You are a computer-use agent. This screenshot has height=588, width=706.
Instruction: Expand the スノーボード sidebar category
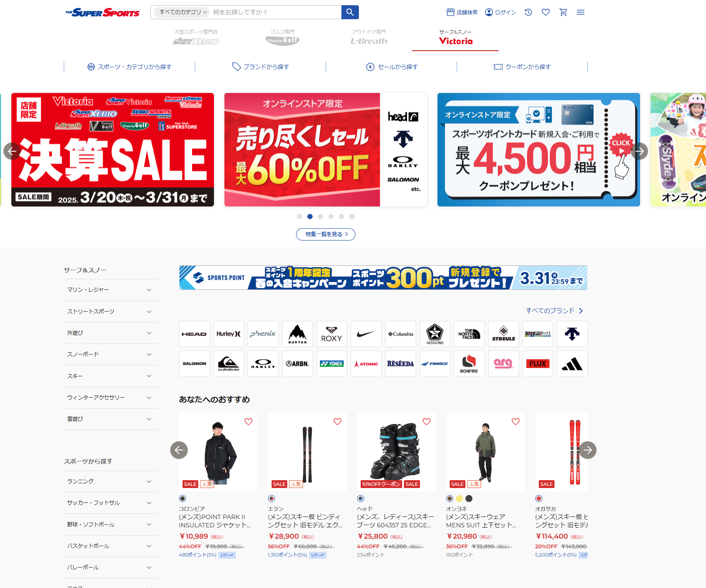coord(111,354)
